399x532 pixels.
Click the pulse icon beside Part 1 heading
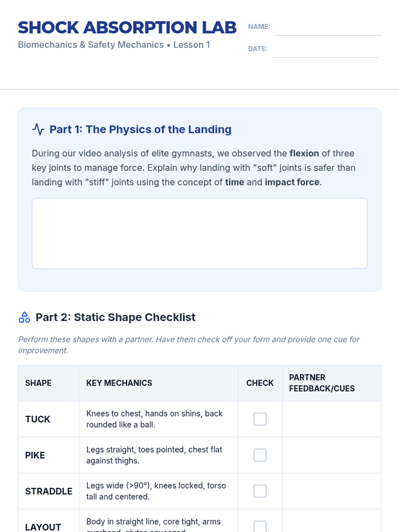coord(38,129)
